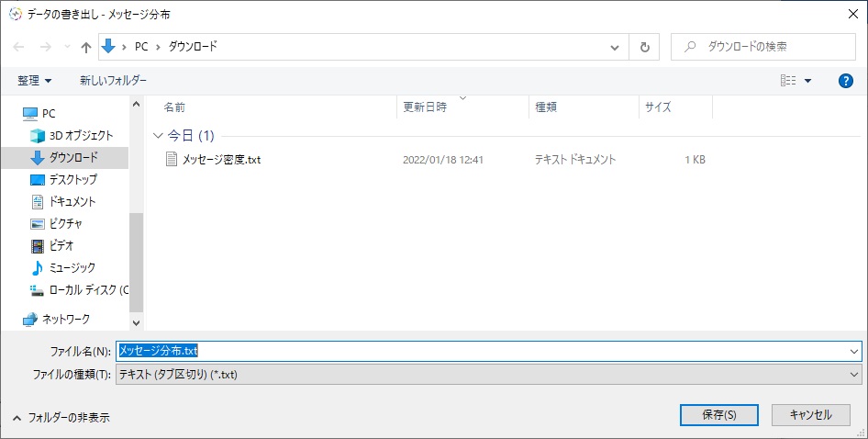
Task: Click sidebar scrollbar up arrow
Action: tap(136, 104)
